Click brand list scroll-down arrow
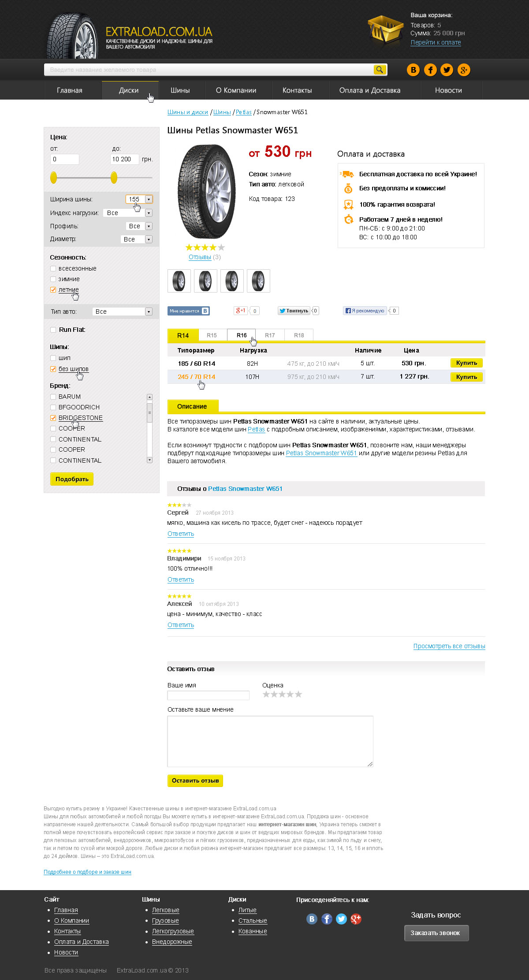 [149, 460]
